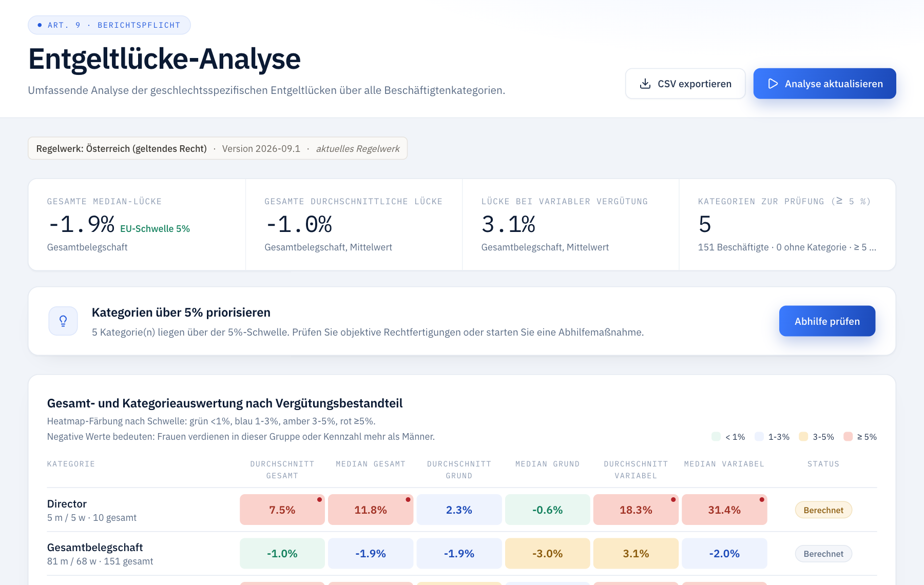Click Gesamtbelegschaft cell 3.1%
The width and height of the screenshot is (924, 585).
point(636,554)
